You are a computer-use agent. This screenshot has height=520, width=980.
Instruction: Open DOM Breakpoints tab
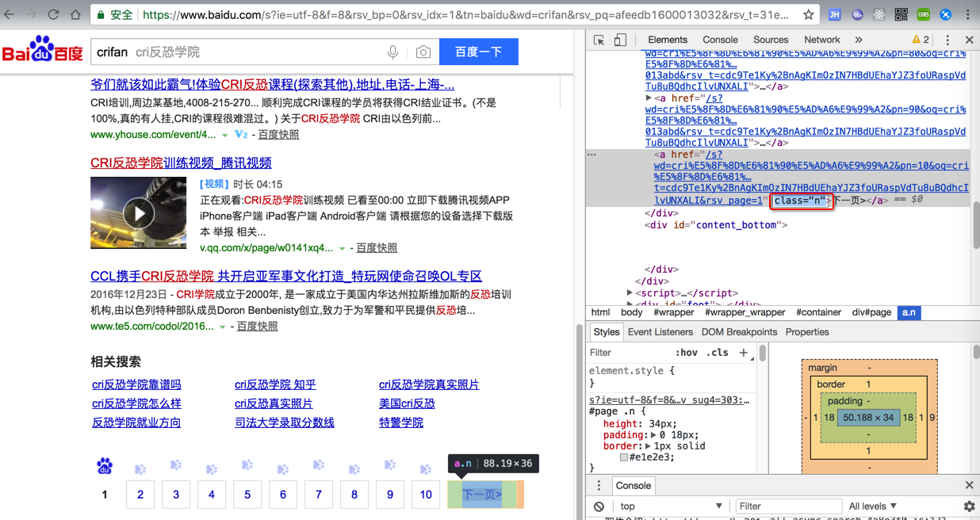[x=740, y=332]
